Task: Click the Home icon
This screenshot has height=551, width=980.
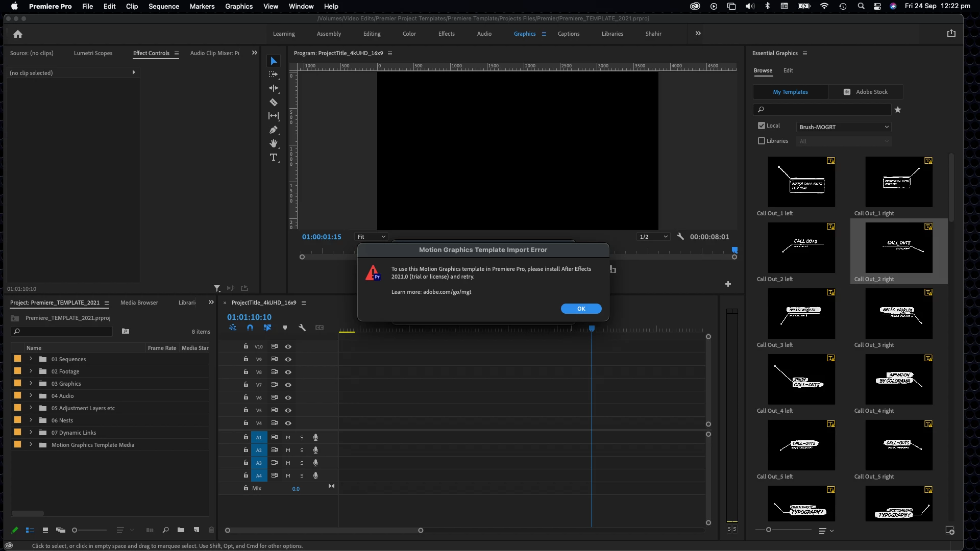Action: click(x=18, y=34)
